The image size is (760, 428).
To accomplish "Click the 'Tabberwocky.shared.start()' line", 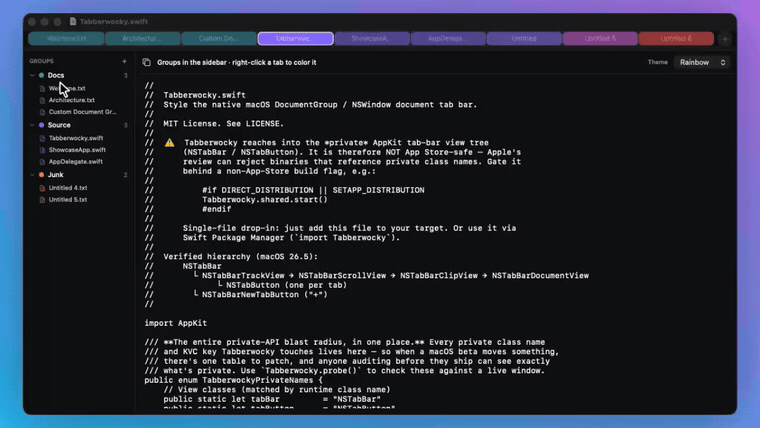I will (265, 200).
